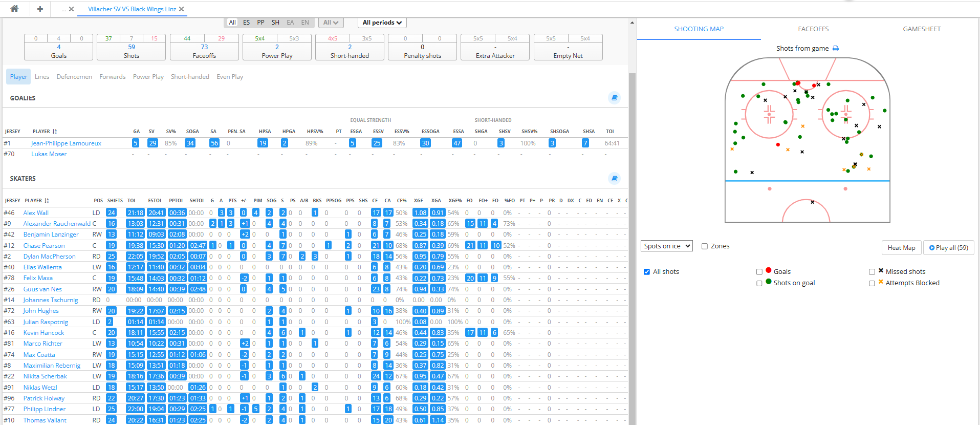Show the Heat Map
This screenshot has width=980, height=425.
click(901, 248)
